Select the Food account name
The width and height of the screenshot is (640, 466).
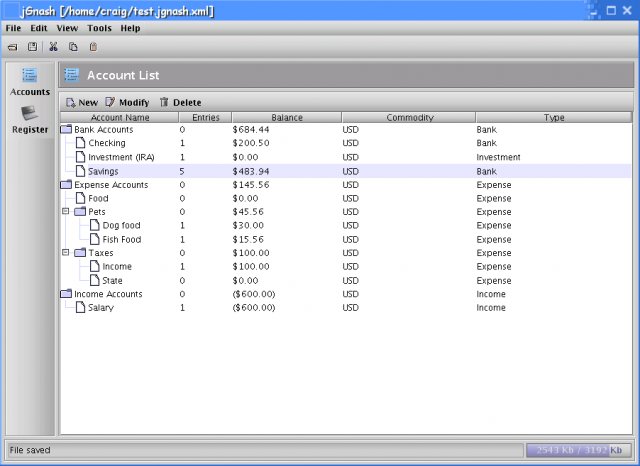coord(98,198)
